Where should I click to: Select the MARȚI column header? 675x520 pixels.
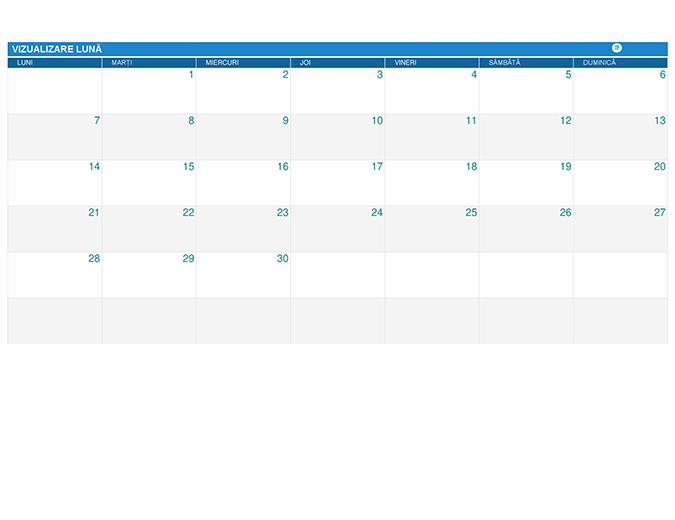click(122, 63)
